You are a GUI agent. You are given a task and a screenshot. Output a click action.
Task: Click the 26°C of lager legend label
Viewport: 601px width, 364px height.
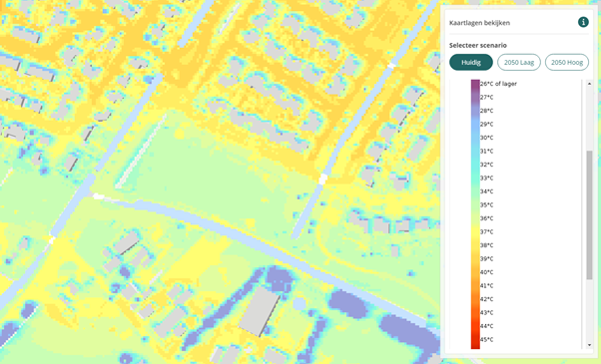click(498, 84)
